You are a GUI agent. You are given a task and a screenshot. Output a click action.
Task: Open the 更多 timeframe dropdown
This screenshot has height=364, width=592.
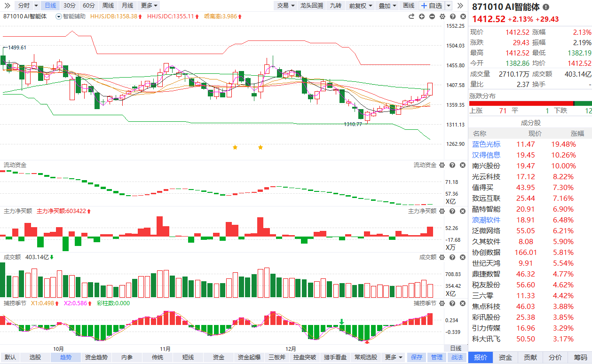click(150, 6)
